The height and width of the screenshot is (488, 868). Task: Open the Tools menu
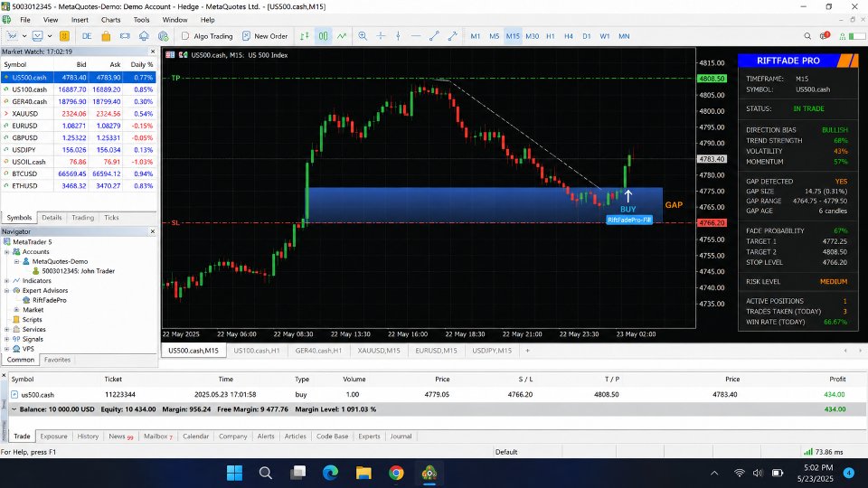click(x=141, y=20)
